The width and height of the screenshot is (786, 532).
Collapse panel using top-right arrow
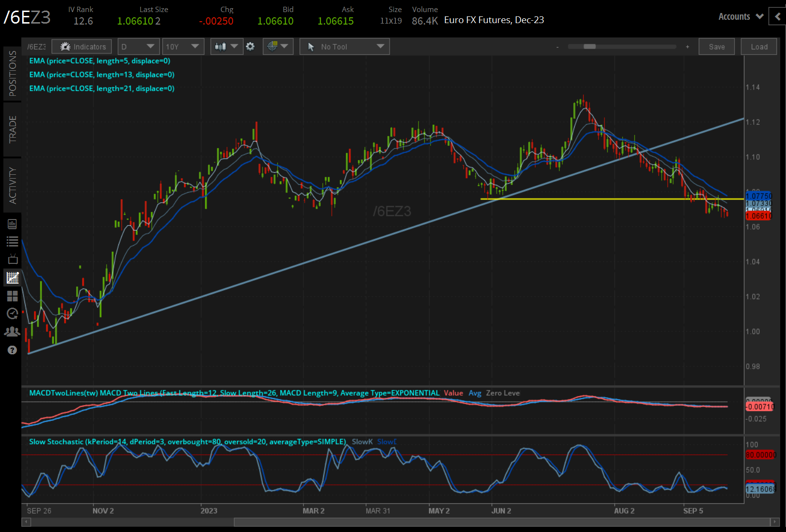[x=777, y=16]
